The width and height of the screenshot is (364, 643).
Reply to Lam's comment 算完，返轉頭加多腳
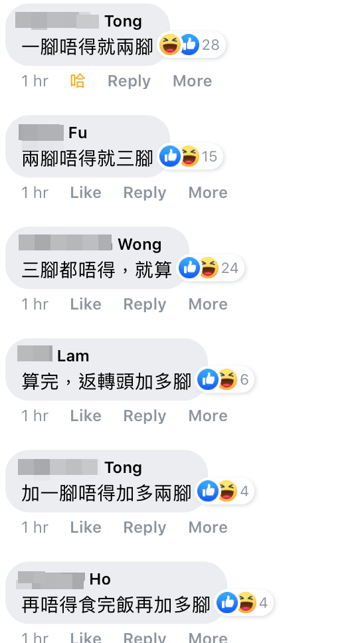point(145,416)
